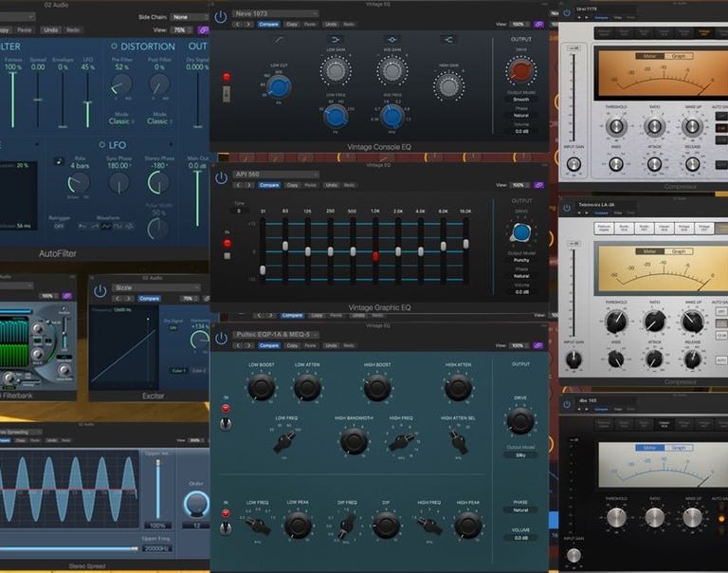Click Copy in Neve 1073 window
The width and height of the screenshot is (728, 573).
coord(292,24)
